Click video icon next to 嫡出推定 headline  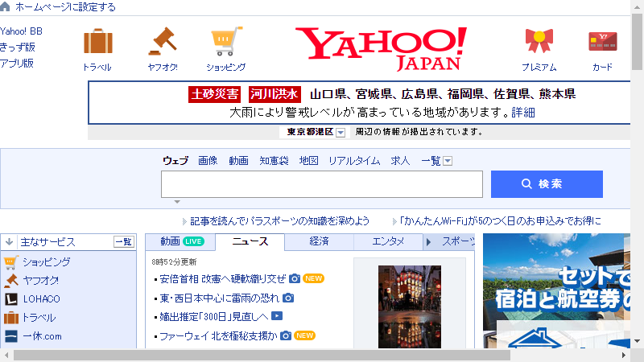click(x=277, y=316)
